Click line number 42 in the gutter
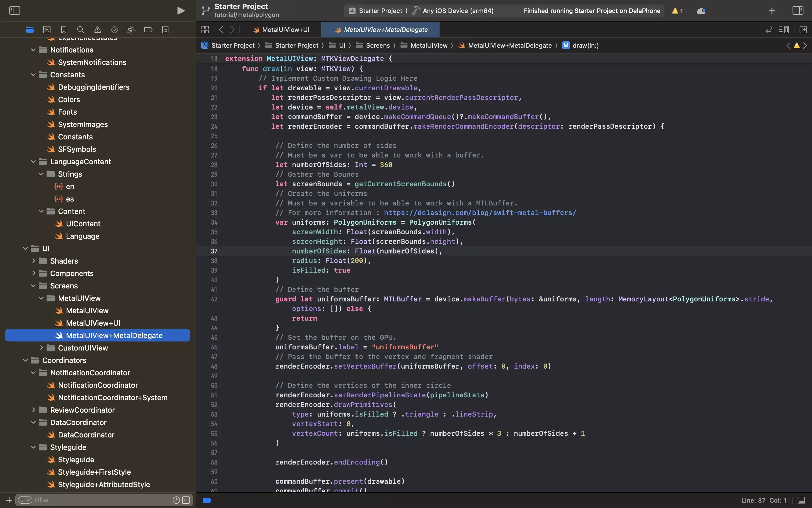The width and height of the screenshot is (812, 508). pos(214,299)
